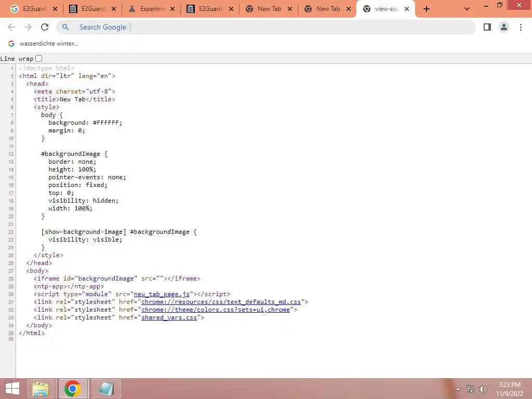Close the view-source tab
The image size is (532, 399).
point(407,9)
